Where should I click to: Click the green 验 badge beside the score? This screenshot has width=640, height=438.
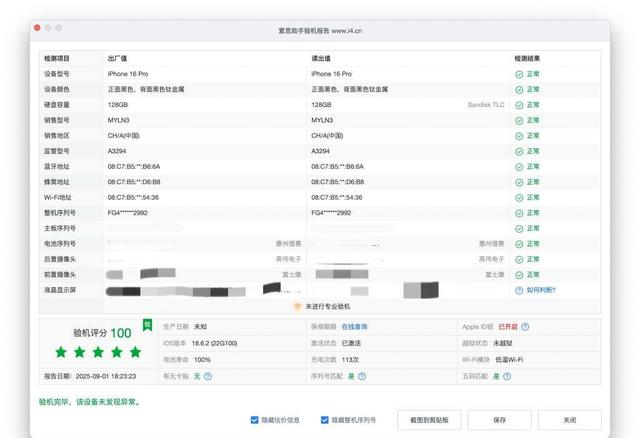147,325
